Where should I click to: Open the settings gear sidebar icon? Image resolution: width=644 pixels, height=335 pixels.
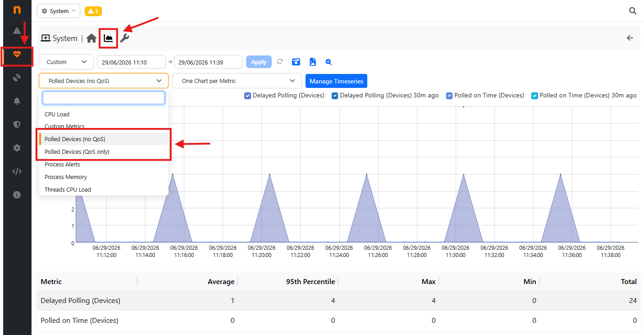click(x=17, y=148)
